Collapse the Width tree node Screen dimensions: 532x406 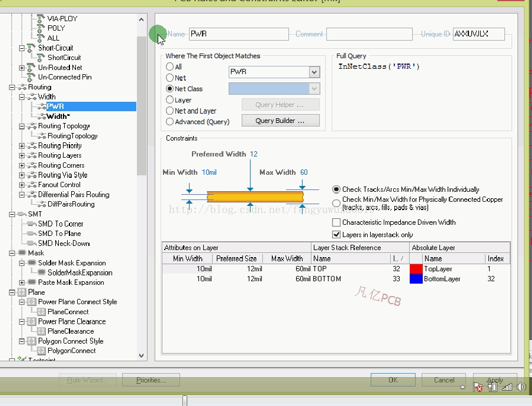pos(22,97)
